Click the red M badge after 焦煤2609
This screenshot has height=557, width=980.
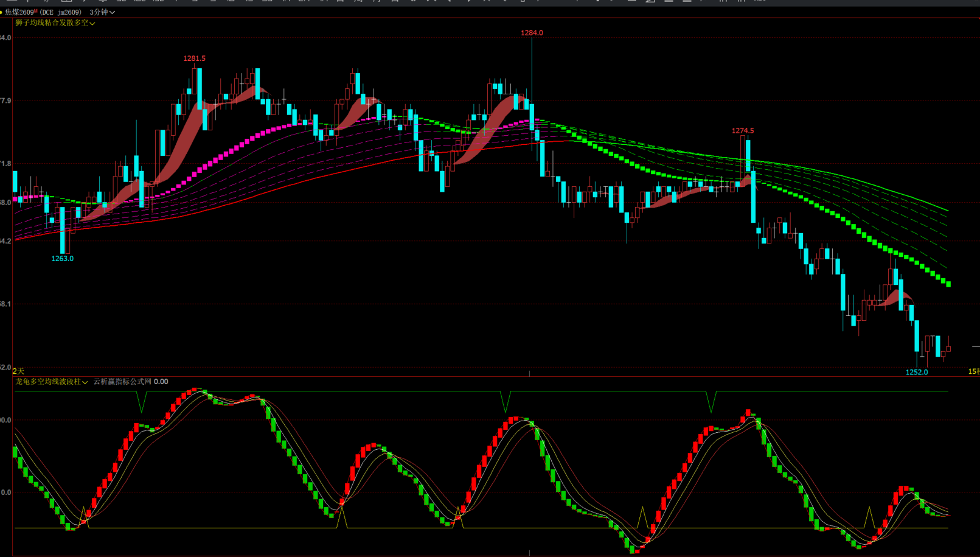pyautogui.click(x=36, y=11)
